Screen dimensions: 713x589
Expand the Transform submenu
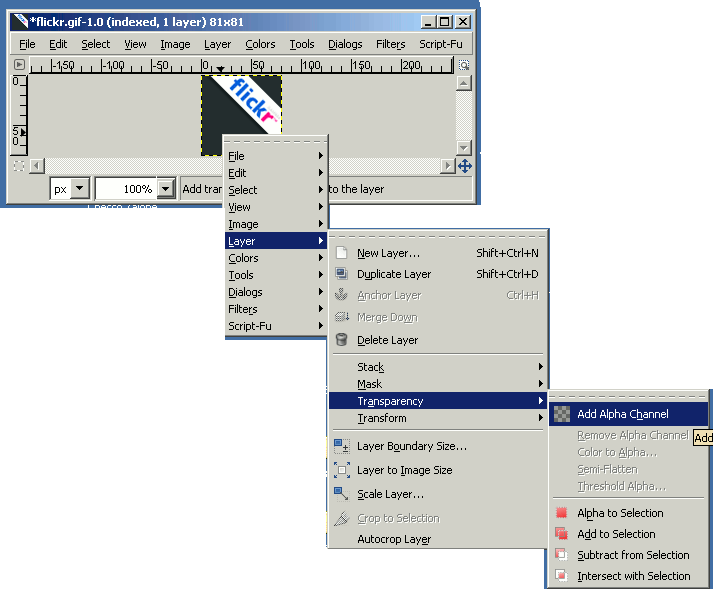437,418
